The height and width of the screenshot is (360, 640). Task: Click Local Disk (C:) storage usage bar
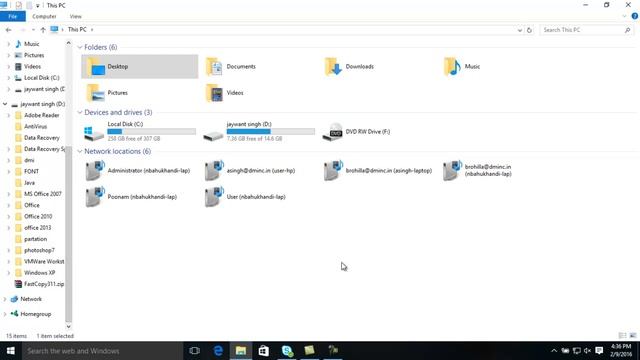tap(151, 131)
